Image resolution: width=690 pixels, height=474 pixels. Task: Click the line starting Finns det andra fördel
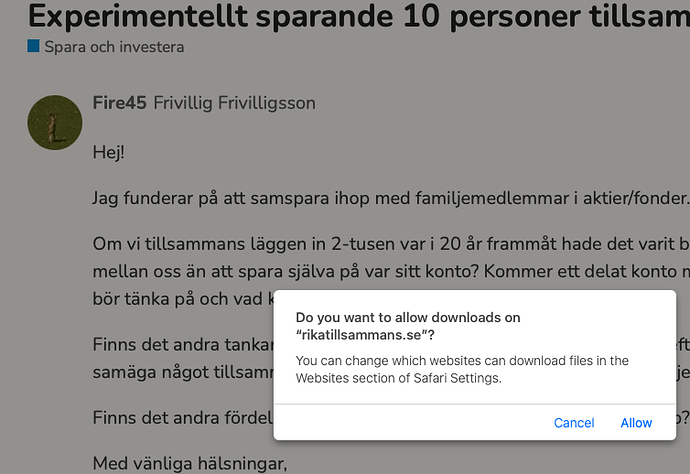click(180, 416)
